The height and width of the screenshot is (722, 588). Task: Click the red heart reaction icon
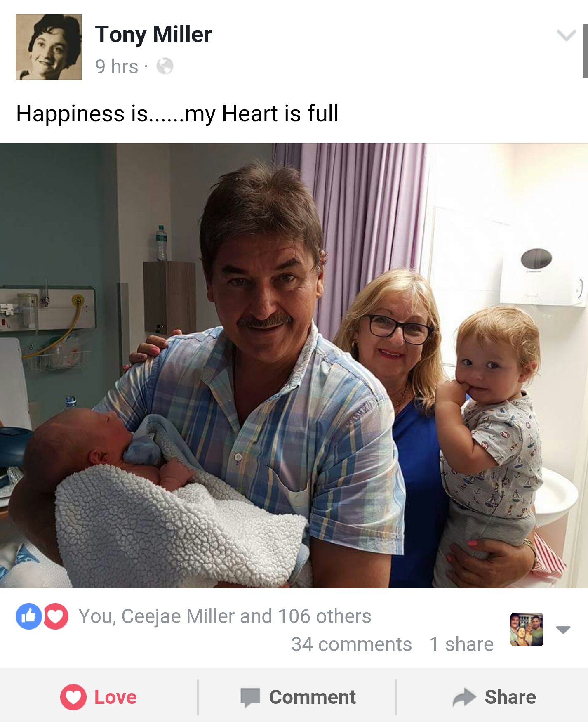pyautogui.click(x=56, y=616)
